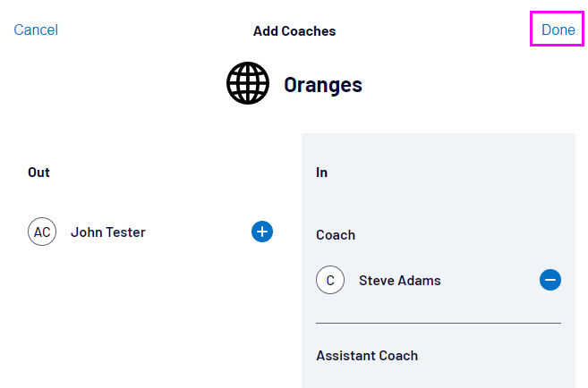Remove Steve Adams with the minus icon
Viewport: 588px width, 388px height.
(550, 281)
